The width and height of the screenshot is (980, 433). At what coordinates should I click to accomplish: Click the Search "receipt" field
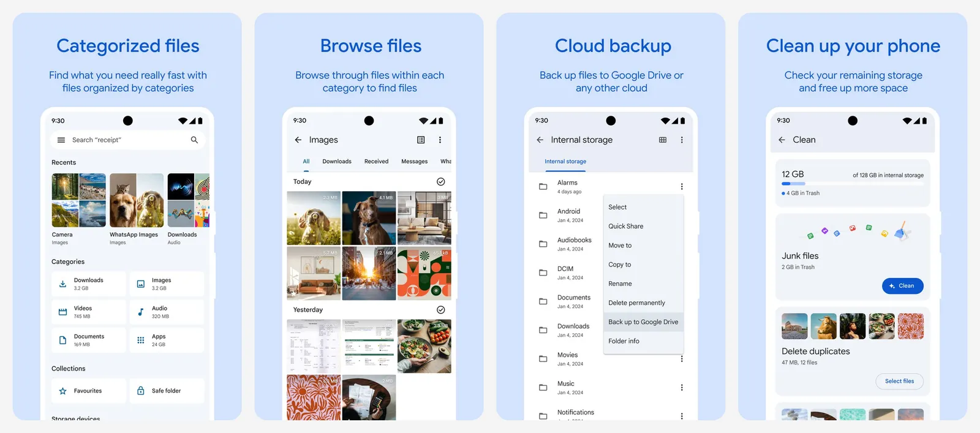[127, 140]
